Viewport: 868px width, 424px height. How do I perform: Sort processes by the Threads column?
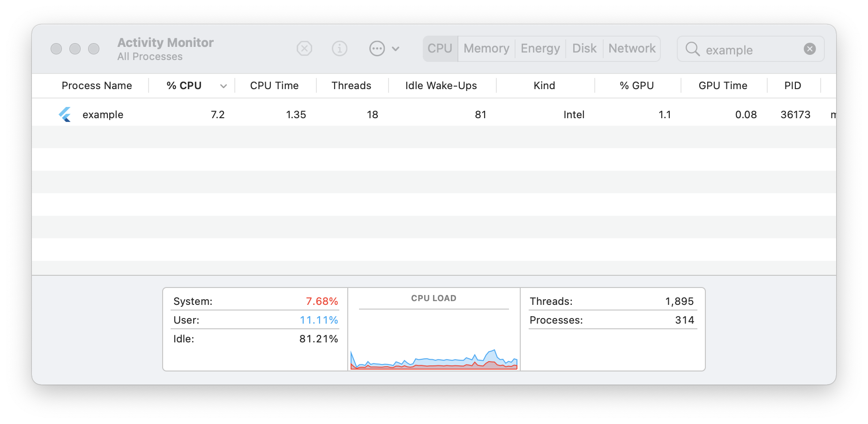pos(352,85)
